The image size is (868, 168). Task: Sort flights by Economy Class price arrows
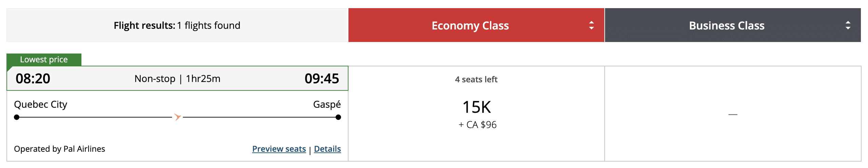point(591,25)
